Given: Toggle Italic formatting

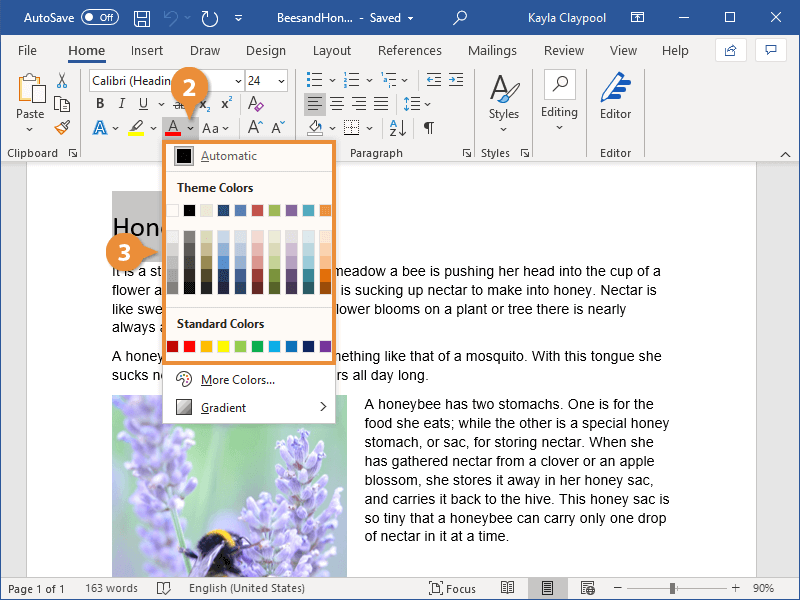Looking at the screenshot, I should (x=122, y=104).
